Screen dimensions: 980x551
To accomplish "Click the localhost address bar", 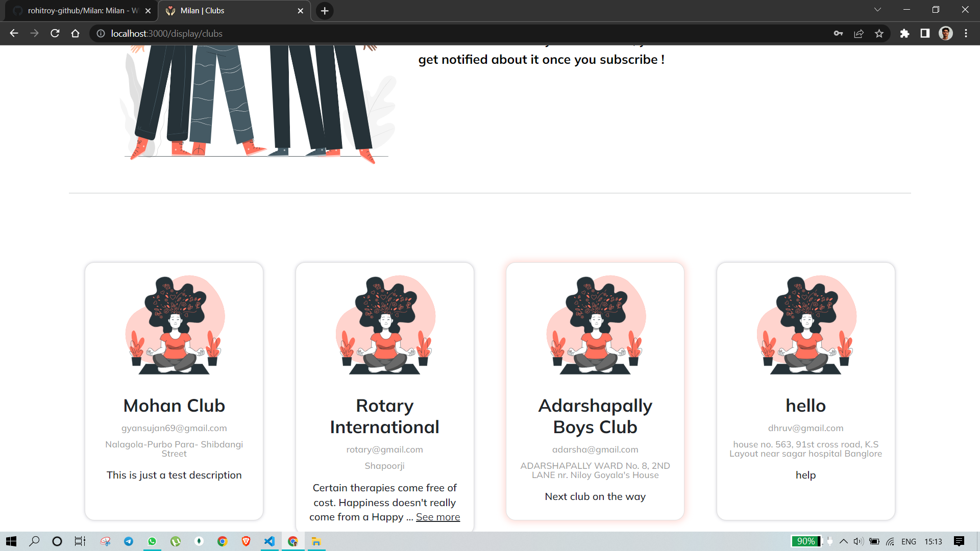I will pyautogui.click(x=357, y=34).
